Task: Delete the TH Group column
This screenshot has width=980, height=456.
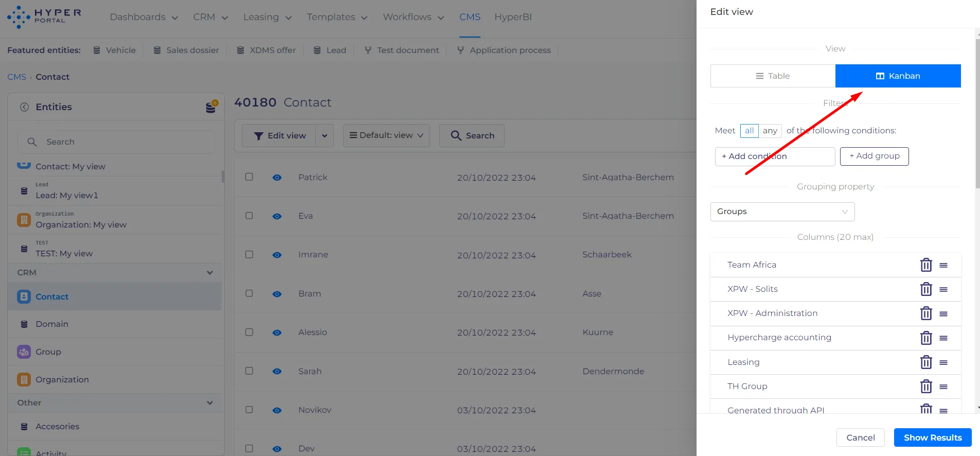Action: (926, 387)
